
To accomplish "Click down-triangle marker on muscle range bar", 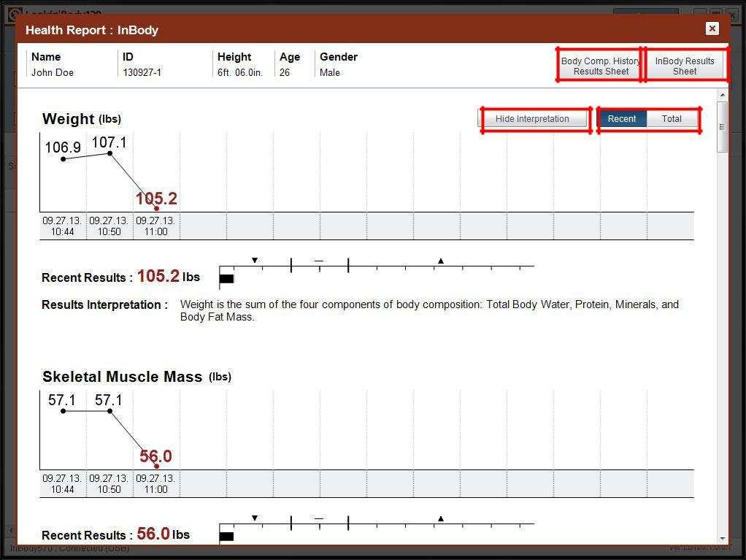I will pos(255,518).
